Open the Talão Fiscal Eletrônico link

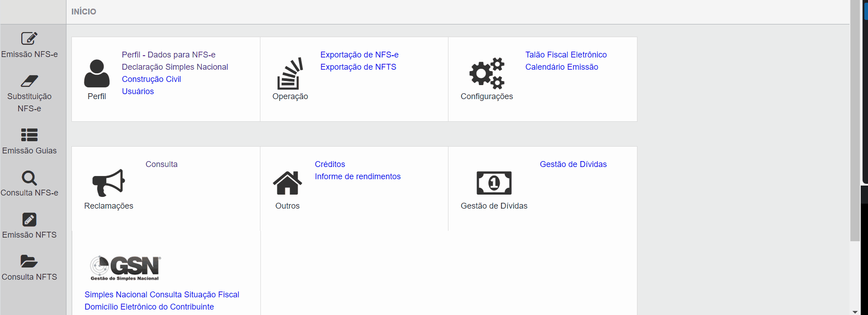click(x=566, y=55)
